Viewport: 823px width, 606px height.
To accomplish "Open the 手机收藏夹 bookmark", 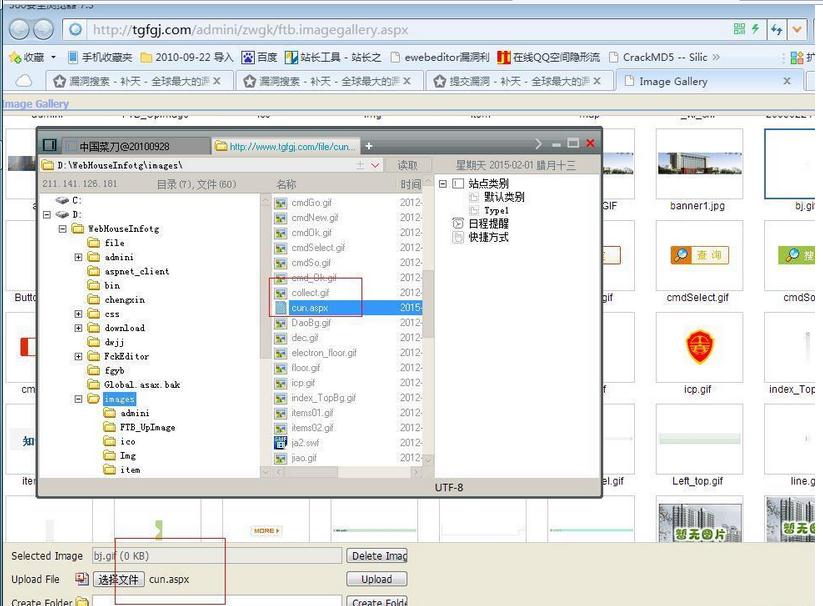I will [x=100, y=57].
